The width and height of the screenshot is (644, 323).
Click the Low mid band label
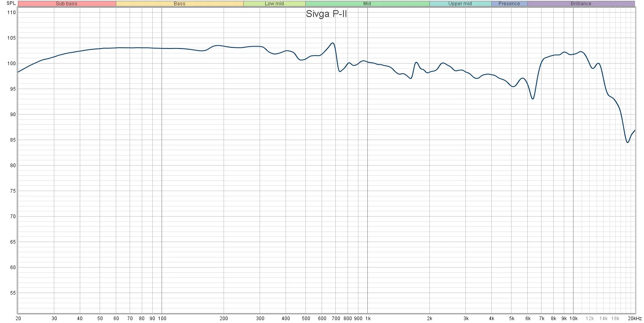(274, 4)
